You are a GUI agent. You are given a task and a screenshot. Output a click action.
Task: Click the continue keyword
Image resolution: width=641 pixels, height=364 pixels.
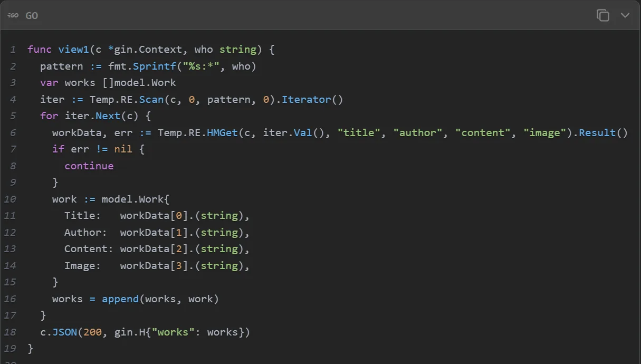89,166
